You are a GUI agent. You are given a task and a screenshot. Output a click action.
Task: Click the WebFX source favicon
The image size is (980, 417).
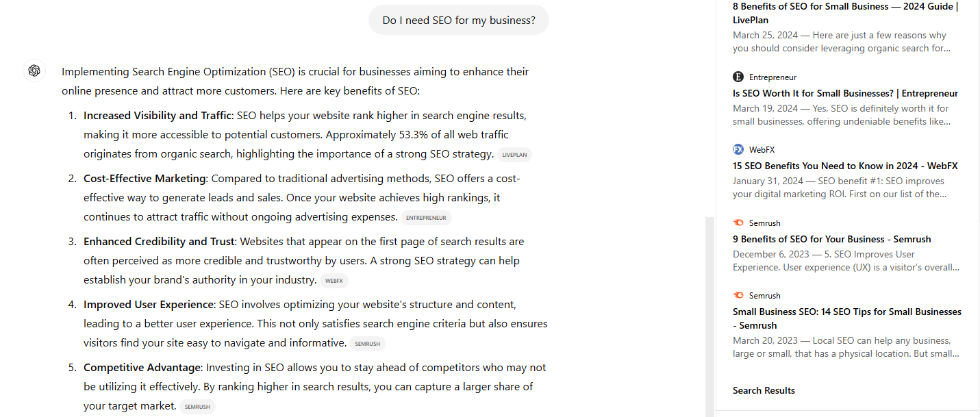click(x=738, y=149)
